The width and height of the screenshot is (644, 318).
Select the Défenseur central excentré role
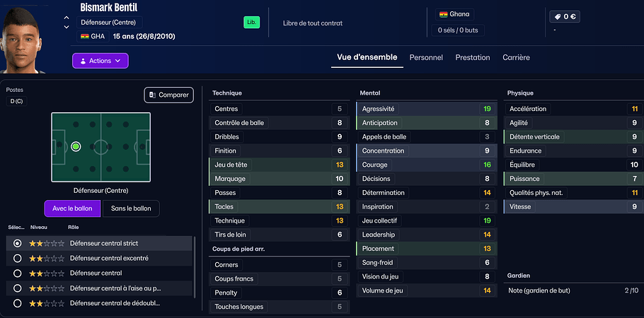(108, 258)
